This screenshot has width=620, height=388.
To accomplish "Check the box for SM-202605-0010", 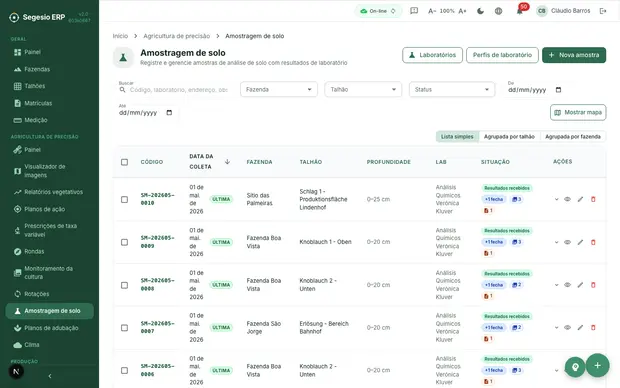I will 124,199.
